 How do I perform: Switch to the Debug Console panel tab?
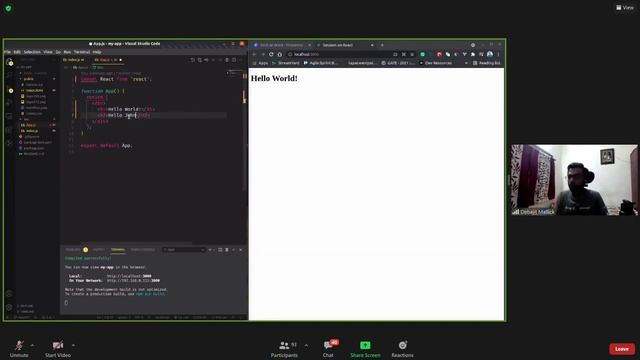pos(143,249)
